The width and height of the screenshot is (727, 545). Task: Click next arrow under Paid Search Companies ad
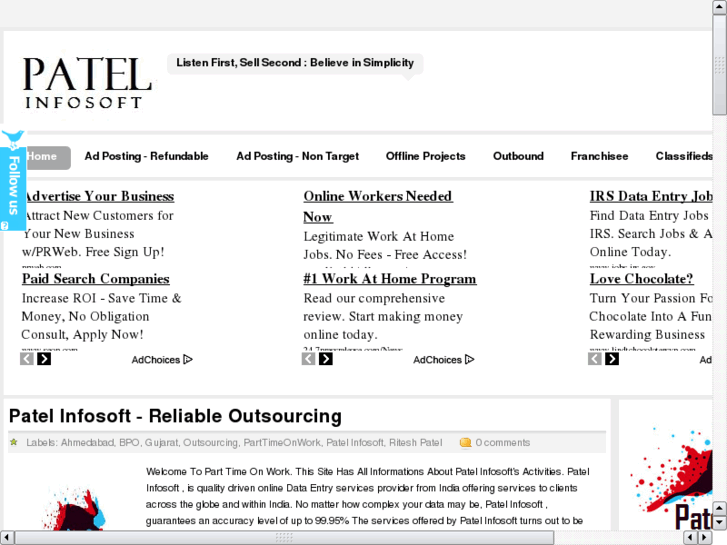tap(44, 359)
